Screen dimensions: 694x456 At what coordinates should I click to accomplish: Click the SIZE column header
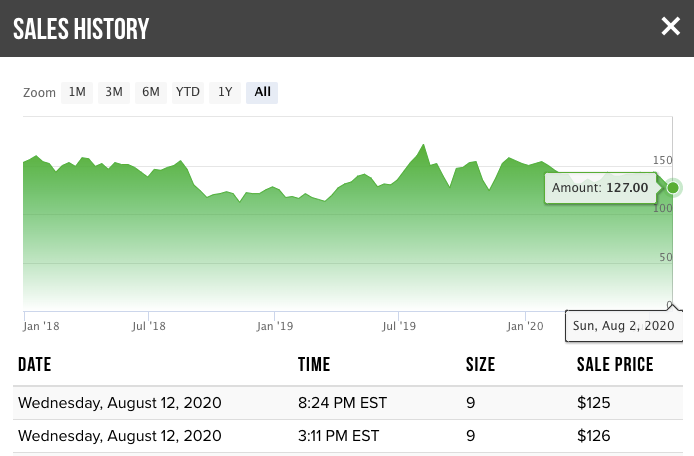coord(480,365)
